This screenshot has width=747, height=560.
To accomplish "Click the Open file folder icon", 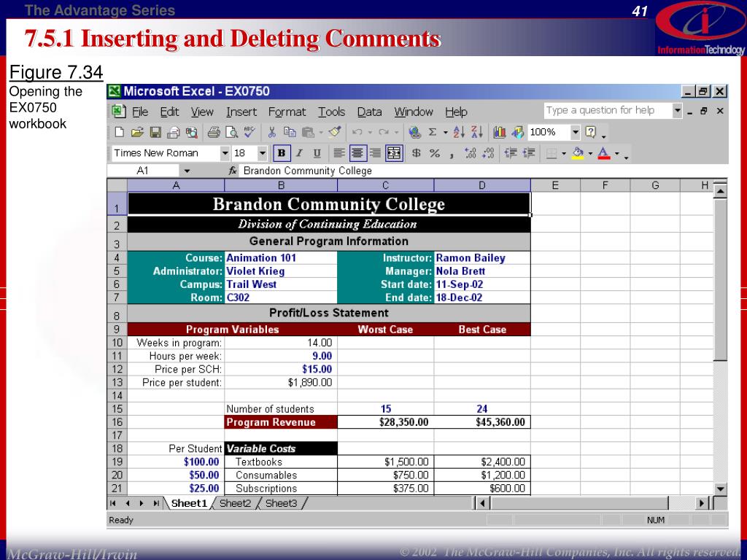I will tap(137, 133).
